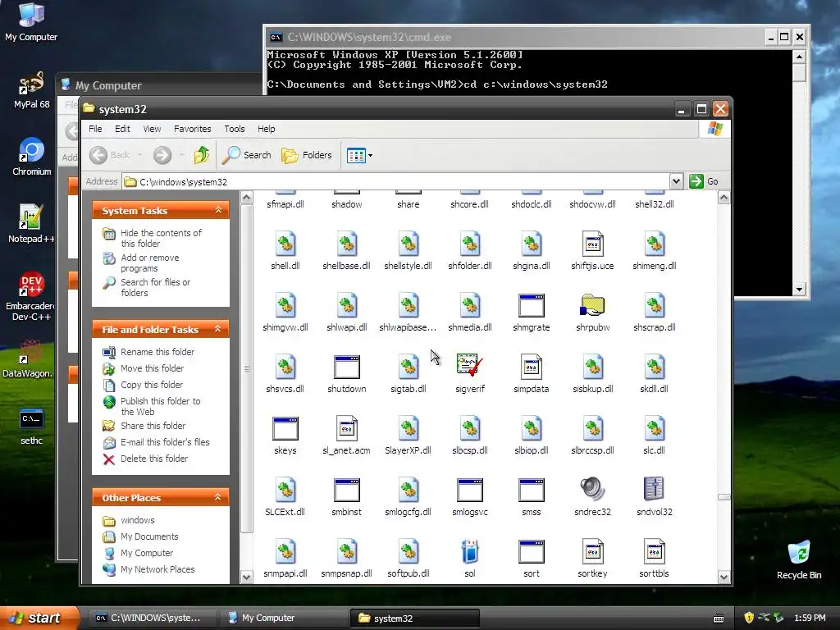The image size is (840, 630).
Task: Select the sndvol32 mixer icon
Action: point(654,490)
